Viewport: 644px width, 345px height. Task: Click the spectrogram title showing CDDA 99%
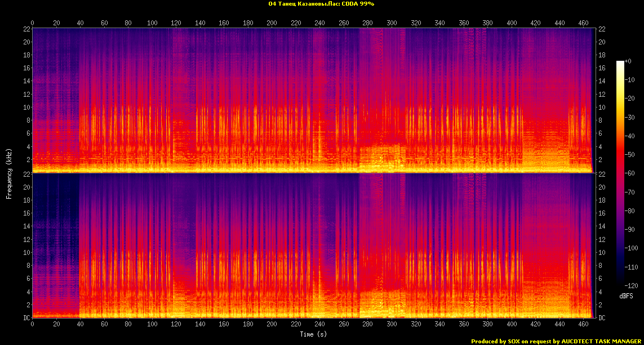pyautogui.click(x=322, y=4)
